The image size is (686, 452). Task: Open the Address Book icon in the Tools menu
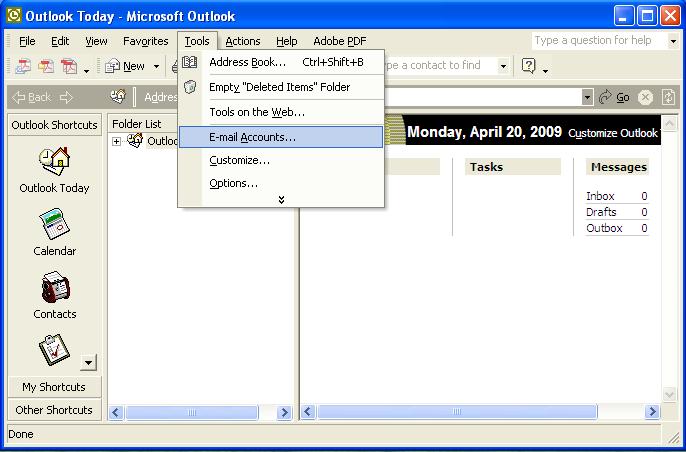click(189, 62)
